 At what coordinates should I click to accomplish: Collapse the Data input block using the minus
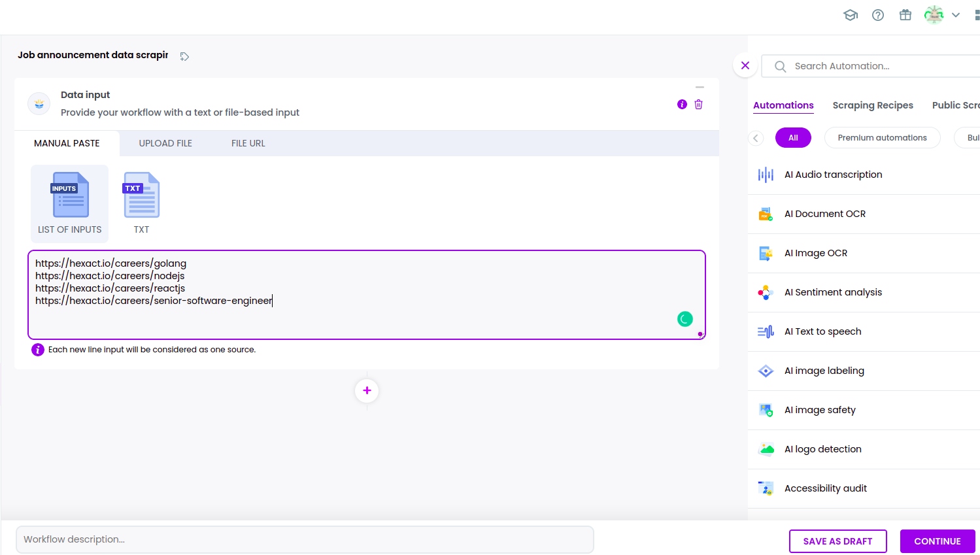(700, 87)
